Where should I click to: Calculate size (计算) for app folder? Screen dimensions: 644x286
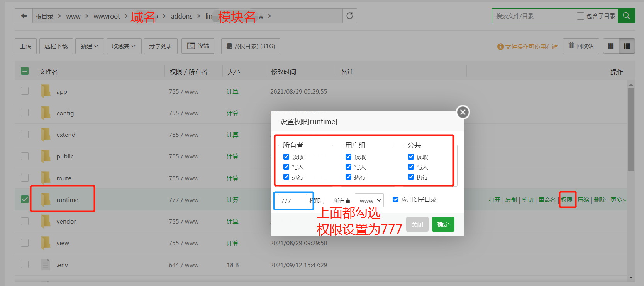[x=232, y=91]
